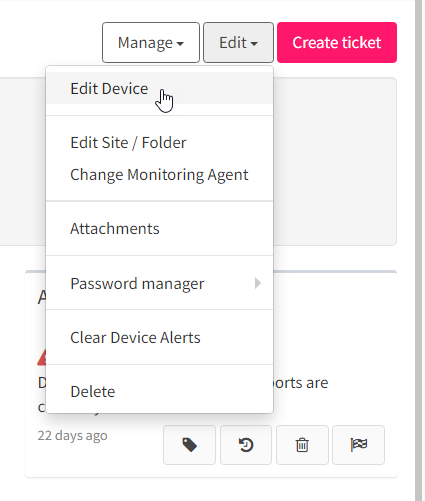The image size is (425, 501).
Task: Click the grey info panel right of the menu
Action: (x=335, y=161)
